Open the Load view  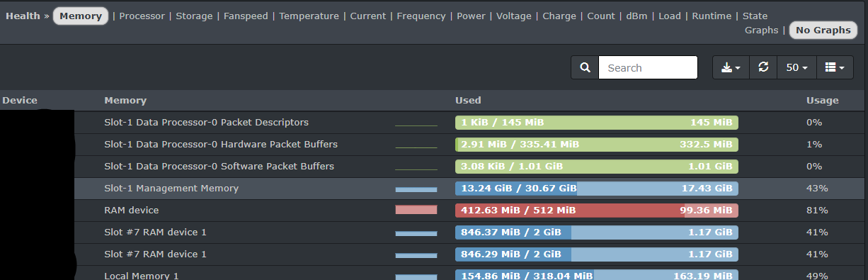click(670, 16)
